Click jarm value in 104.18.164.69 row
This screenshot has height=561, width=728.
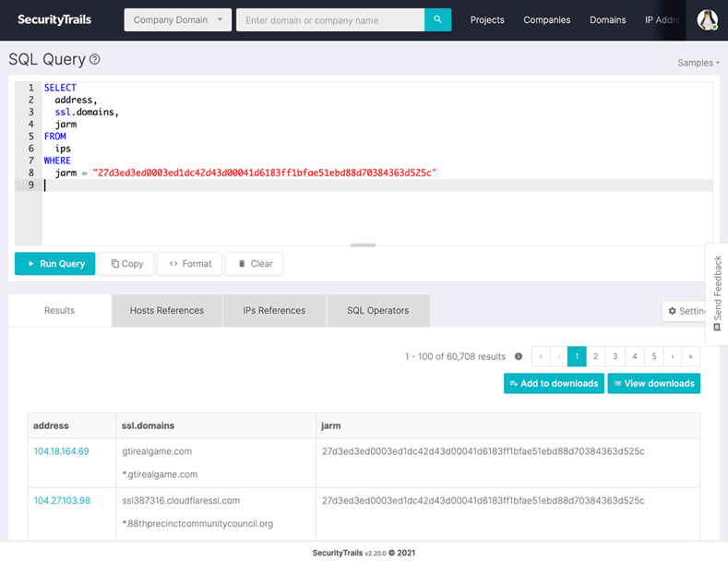483,451
